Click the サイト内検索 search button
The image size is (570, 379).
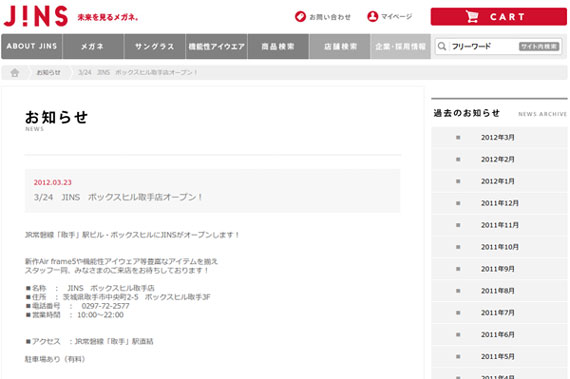(x=539, y=47)
